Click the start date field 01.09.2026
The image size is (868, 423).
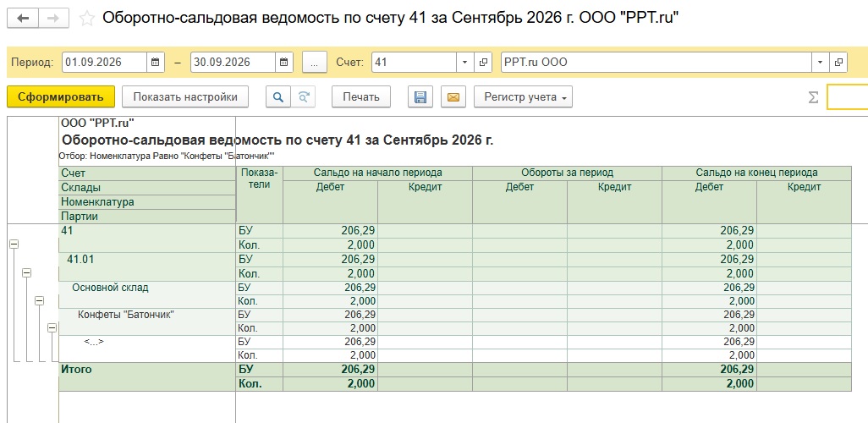tap(105, 62)
